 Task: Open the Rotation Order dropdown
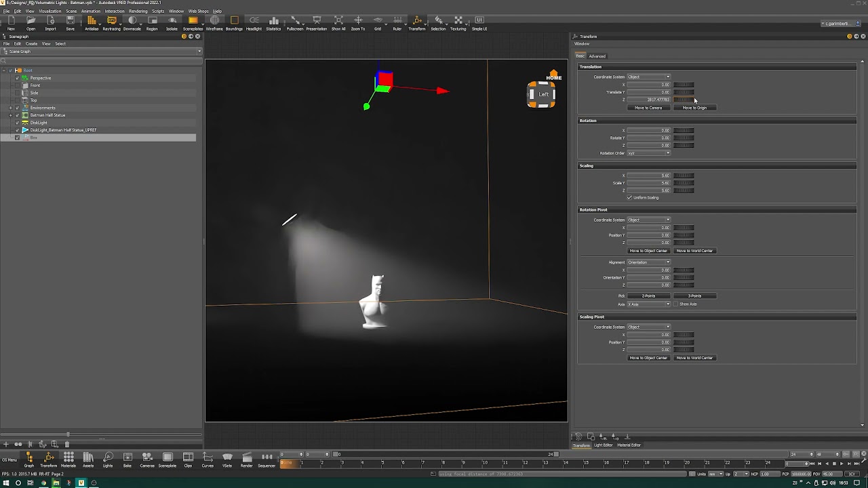[x=649, y=153]
